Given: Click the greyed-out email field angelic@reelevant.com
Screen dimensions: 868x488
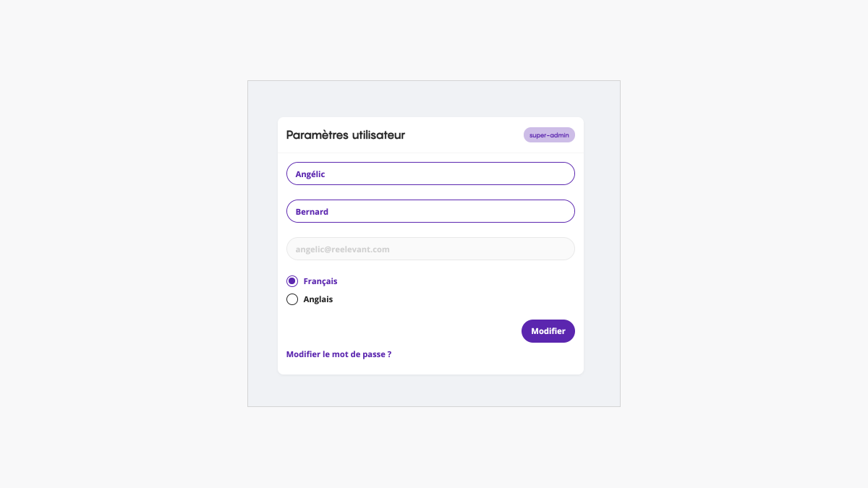Looking at the screenshot, I should (x=430, y=249).
